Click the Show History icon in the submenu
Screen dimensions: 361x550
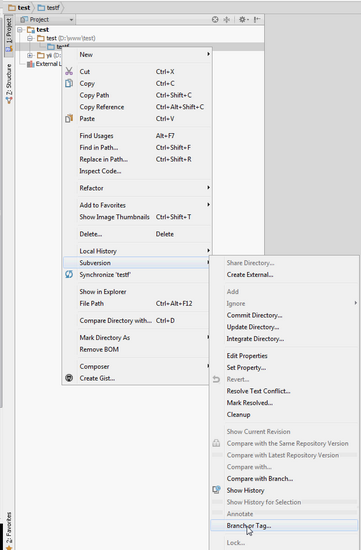tap(216, 490)
